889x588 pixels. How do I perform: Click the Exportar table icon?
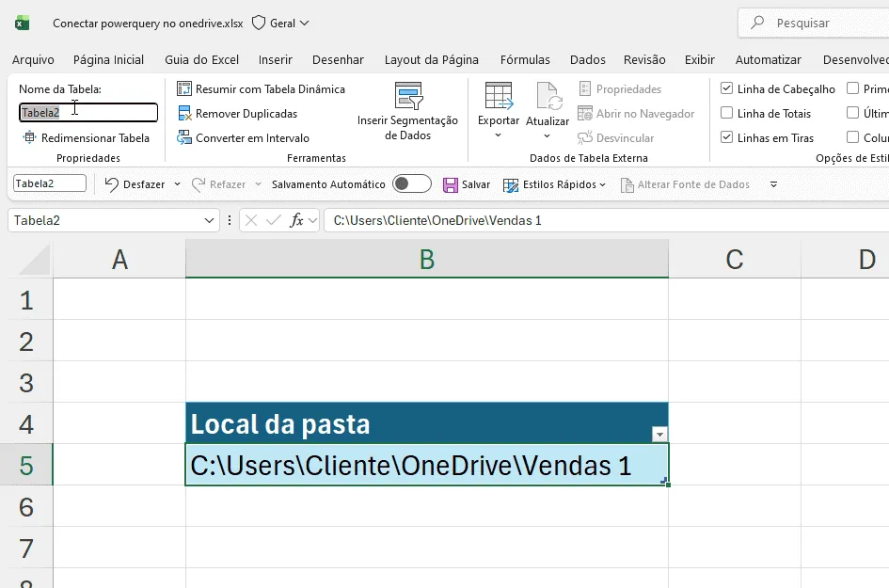tap(499, 95)
